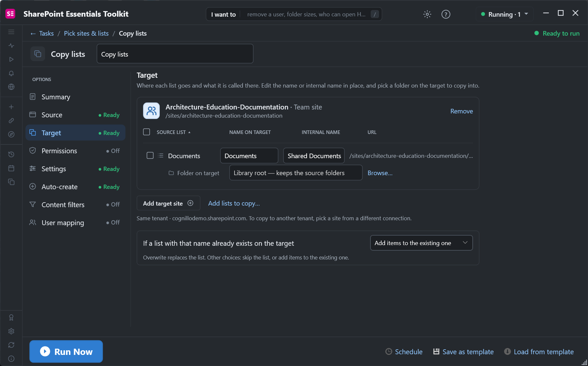Click Save as template
588x366 pixels.
(463, 352)
